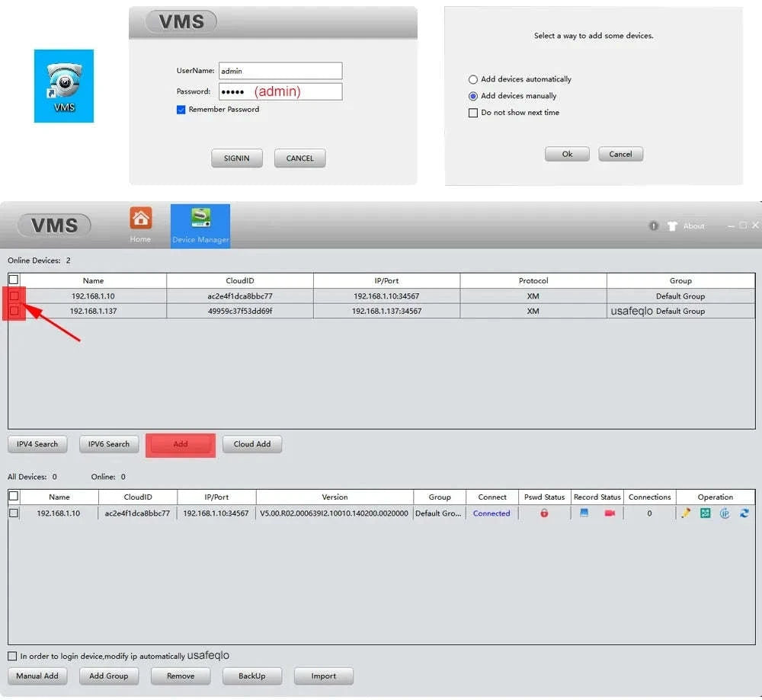
Task: Click the Add Group button
Action: (x=109, y=676)
